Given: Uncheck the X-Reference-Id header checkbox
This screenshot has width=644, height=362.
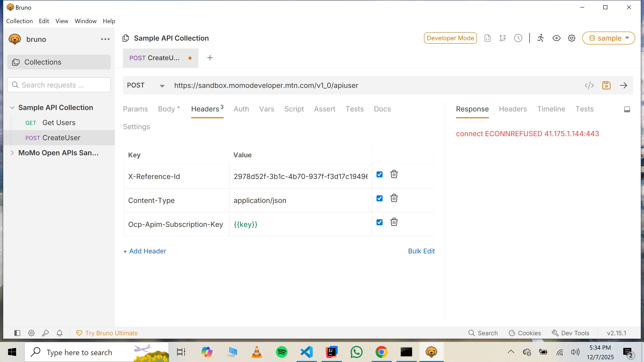Looking at the screenshot, I should point(379,174).
